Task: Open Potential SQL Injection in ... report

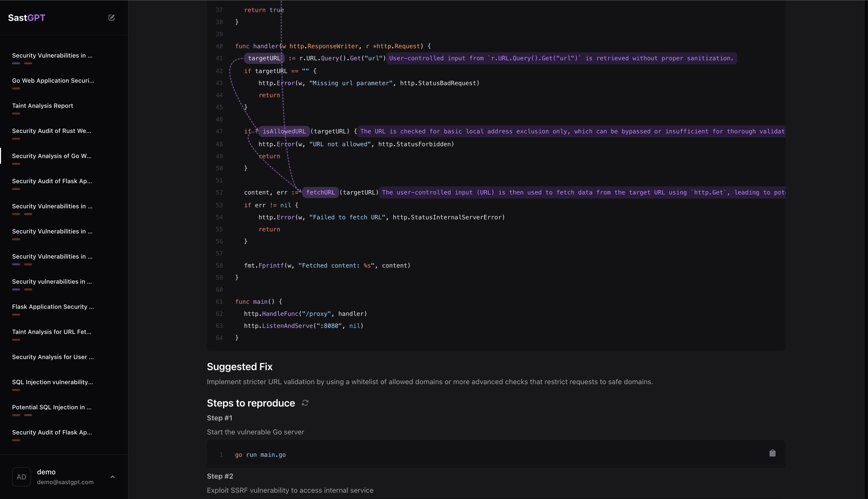Action: tap(52, 407)
